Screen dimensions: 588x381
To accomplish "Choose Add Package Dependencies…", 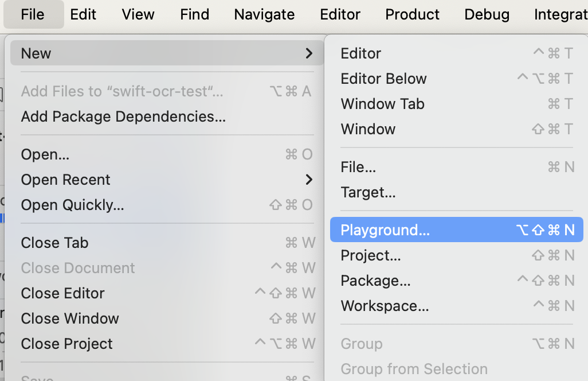I will pos(123,116).
